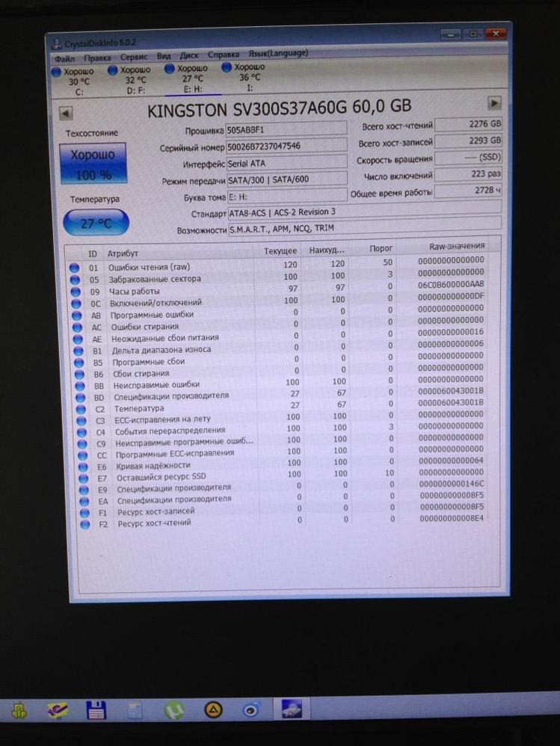Viewport: 560px width, 746px height.
Task: Click the Хорошо 100 % health status button
Action: click(x=93, y=164)
